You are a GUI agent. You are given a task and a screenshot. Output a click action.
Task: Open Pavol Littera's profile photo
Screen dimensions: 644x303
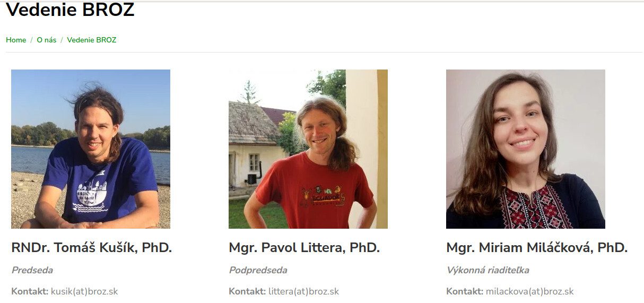coord(308,149)
